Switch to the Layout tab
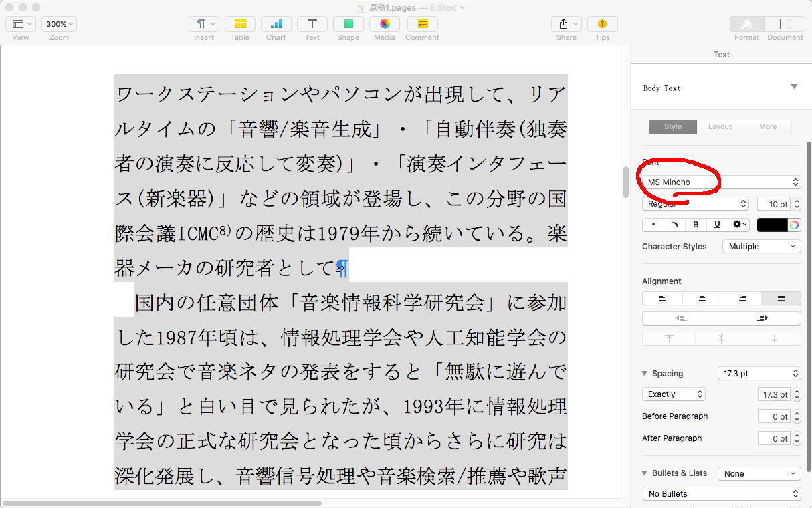The image size is (812, 508). [x=720, y=126]
